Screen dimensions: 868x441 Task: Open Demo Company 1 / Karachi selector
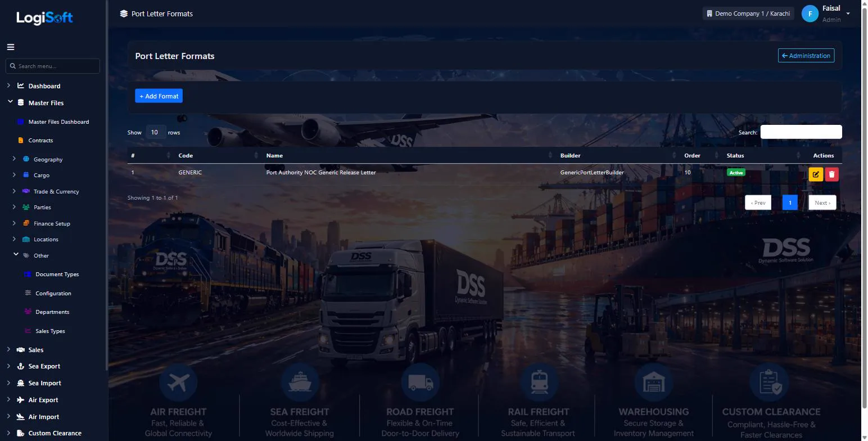pos(748,13)
